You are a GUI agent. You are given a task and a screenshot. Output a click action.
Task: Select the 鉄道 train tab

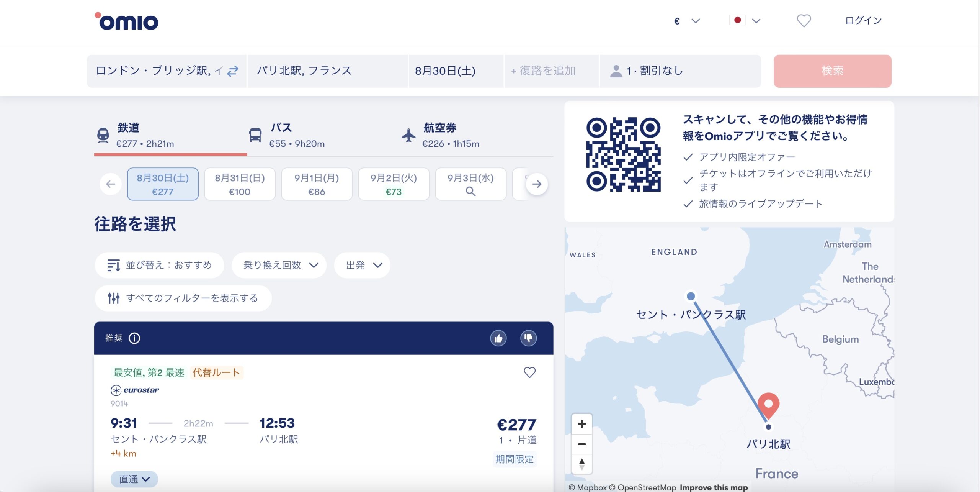(170, 135)
